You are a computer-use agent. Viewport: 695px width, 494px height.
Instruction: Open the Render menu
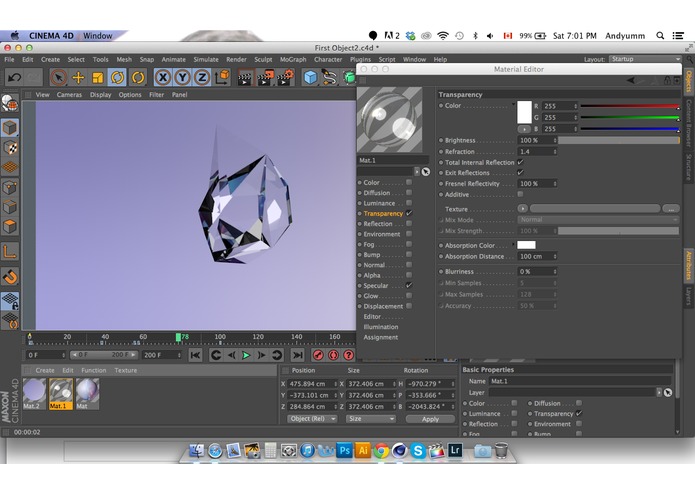click(236, 59)
